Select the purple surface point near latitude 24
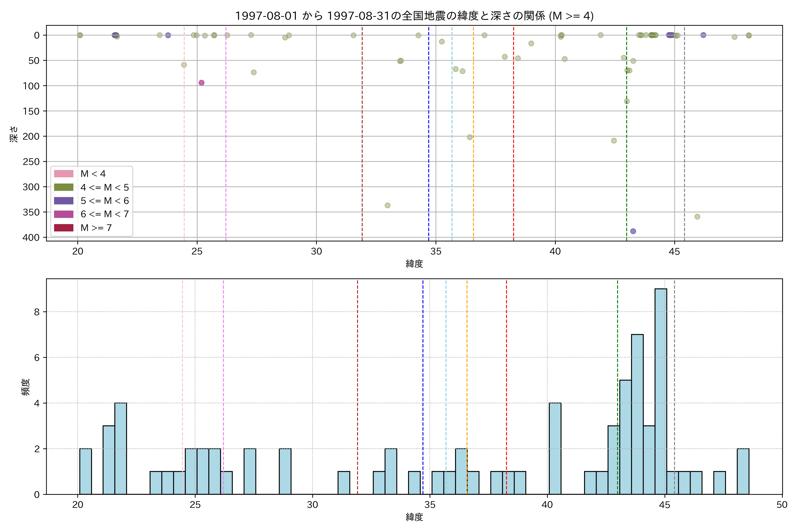This screenshot has width=798, height=532. tap(168, 35)
